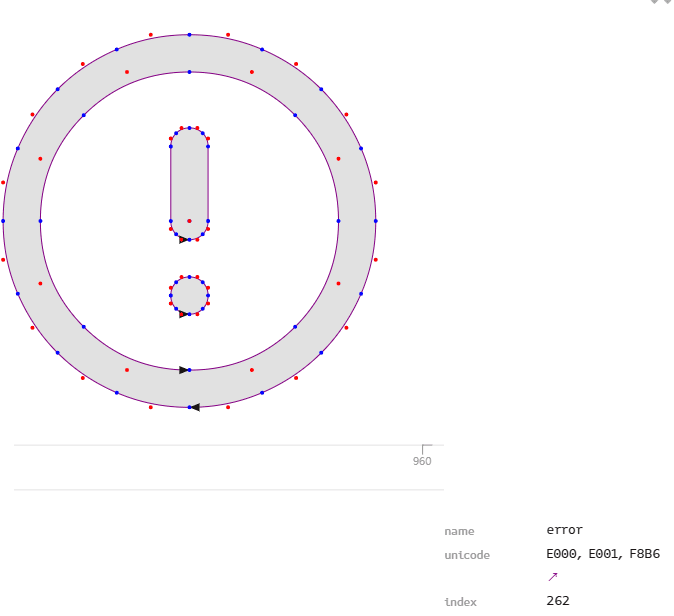Pick the topmost blue point on the outer circle
The height and width of the screenshot is (616, 674).
click(x=189, y=35)
